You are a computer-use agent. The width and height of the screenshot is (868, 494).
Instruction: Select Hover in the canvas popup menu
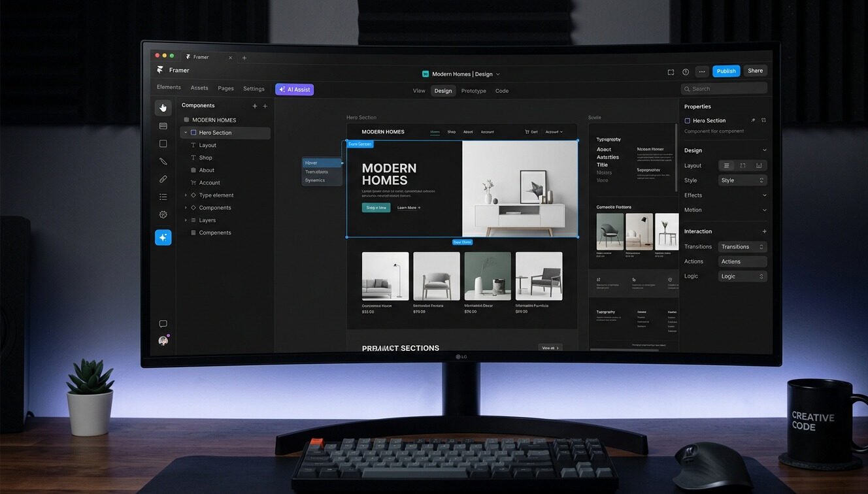click(322, 163)
